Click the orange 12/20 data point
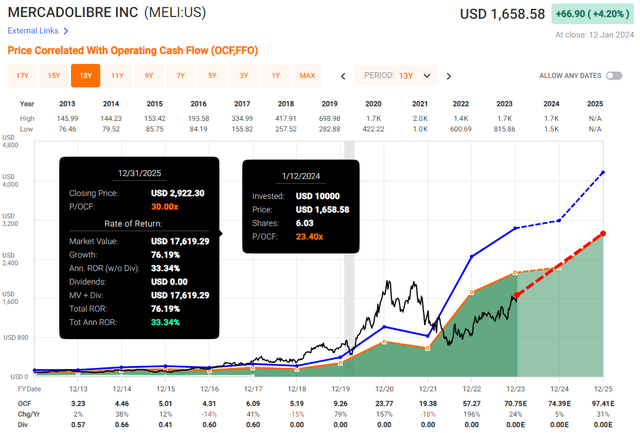Viewport: 640px width, 433px height. (384, 342)
